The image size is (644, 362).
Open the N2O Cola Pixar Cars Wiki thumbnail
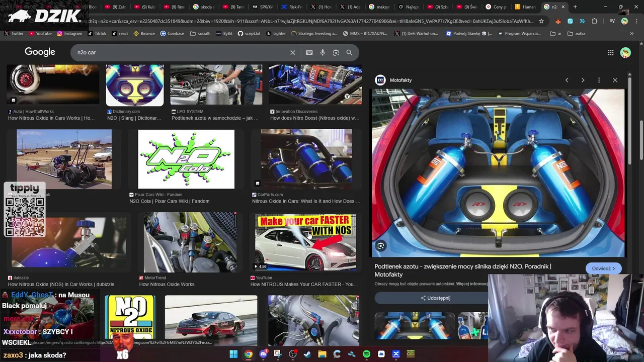pyautogui.click(x=186, y=159)
